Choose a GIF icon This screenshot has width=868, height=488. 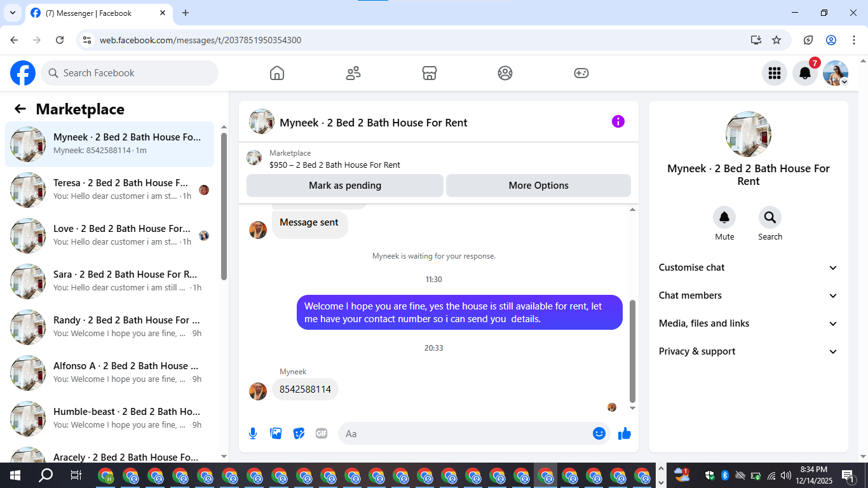coord(322,433)
